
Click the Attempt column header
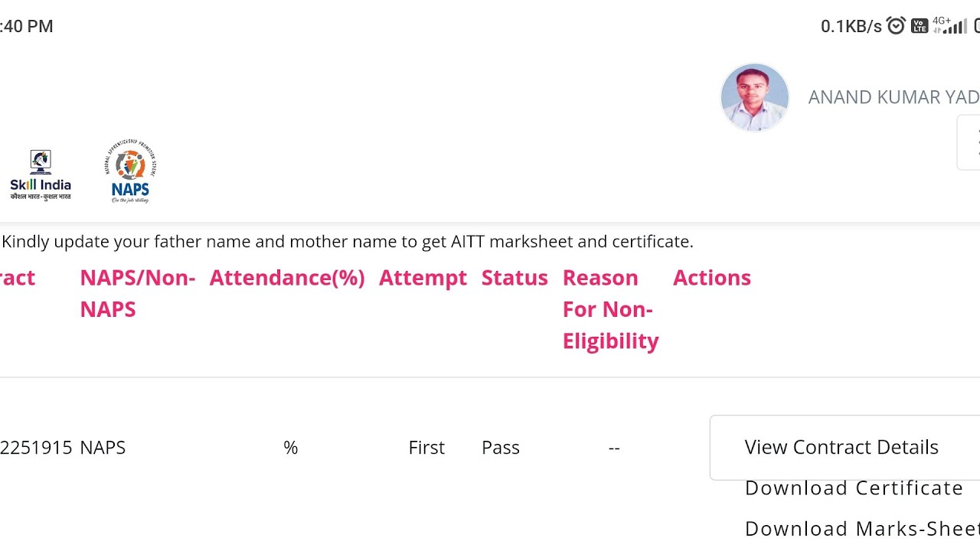click(x=423, y=278)
